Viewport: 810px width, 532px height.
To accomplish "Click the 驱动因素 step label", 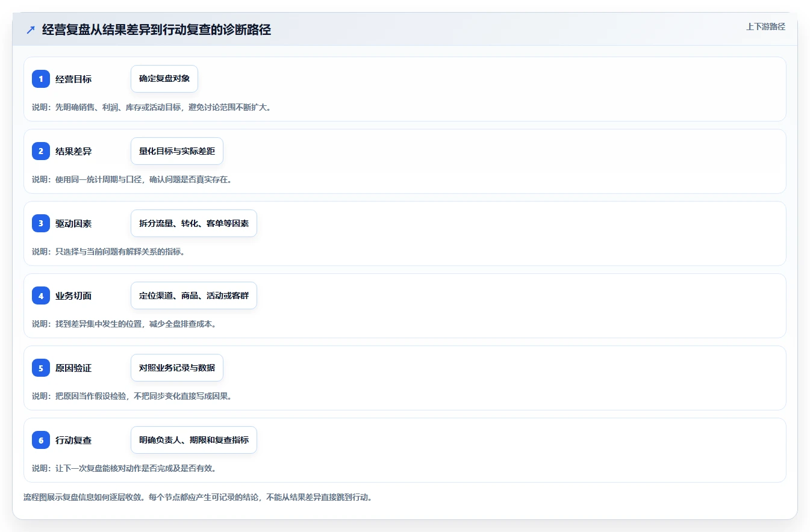I will 73,223.
